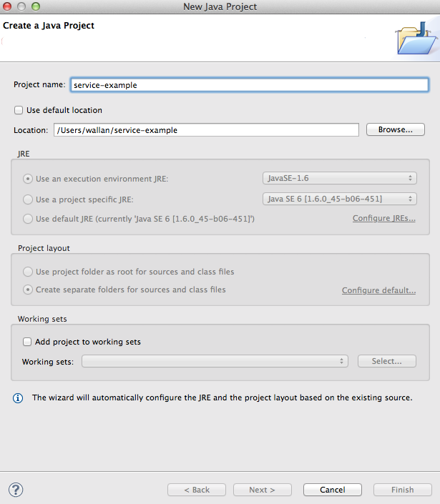440x504 pixels.
Task: Click the Location path input field
Action: [205, 130]
